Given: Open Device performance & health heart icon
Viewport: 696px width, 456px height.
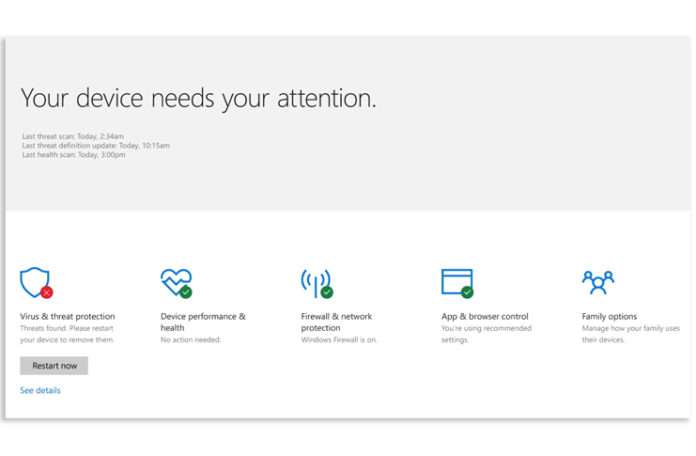Looking at the screenshot, I should [x=175, y=283].
